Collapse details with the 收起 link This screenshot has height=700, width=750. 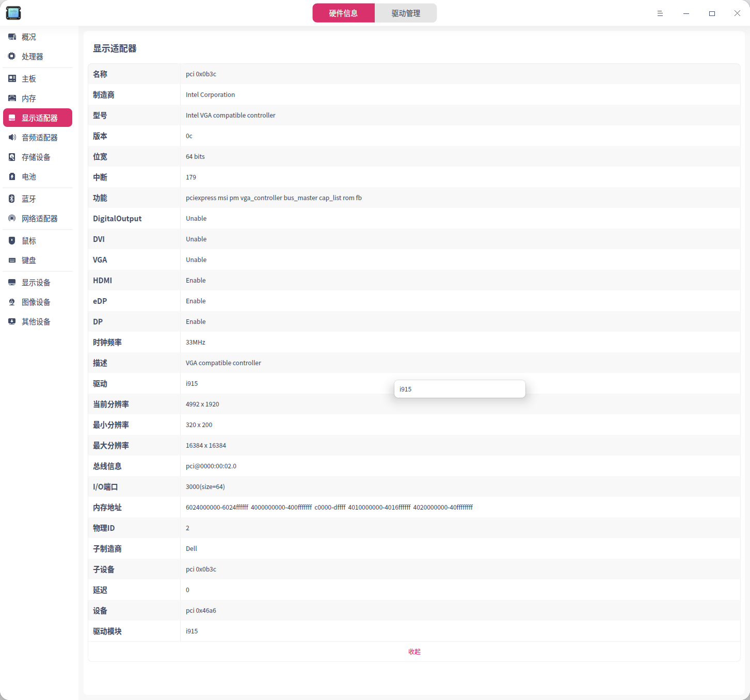pyautogui.click(x=414, y=652)
